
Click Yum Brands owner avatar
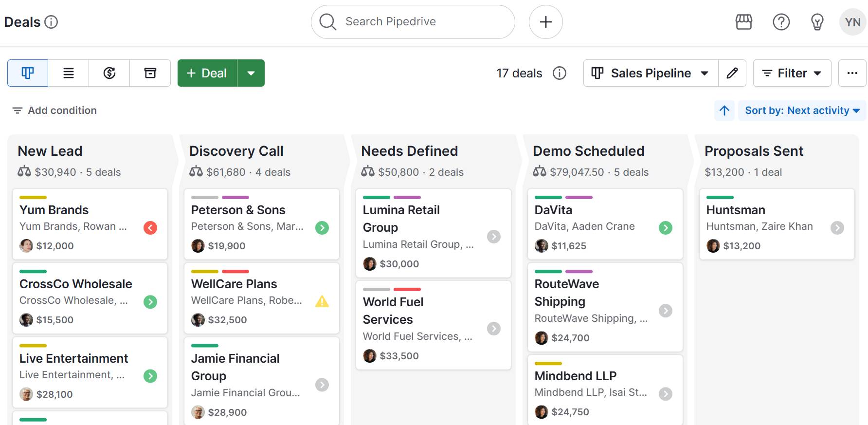[26, 246]
